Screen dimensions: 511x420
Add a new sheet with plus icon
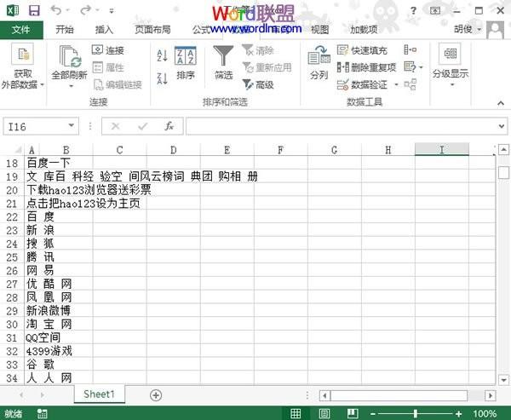point(156,394)
